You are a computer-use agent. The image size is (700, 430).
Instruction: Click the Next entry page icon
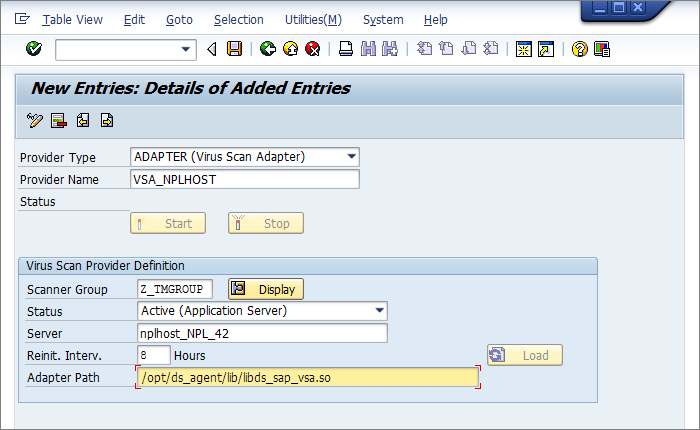point(106,121)
